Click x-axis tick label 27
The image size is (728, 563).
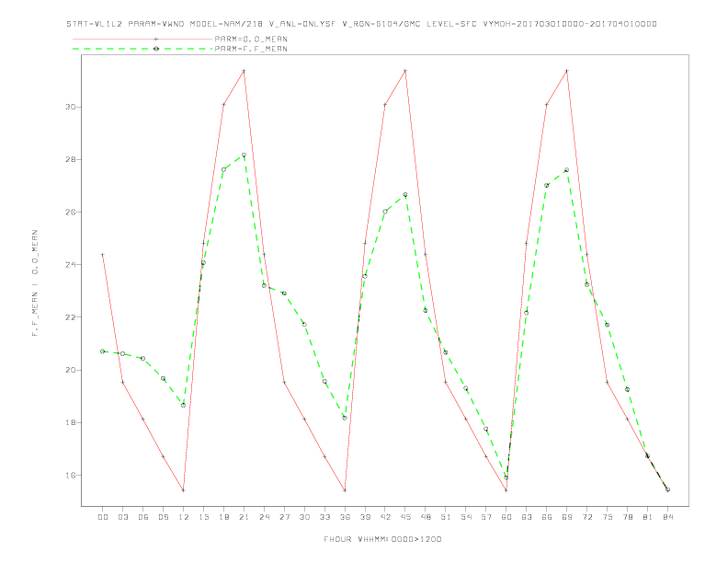pos(284,517)
